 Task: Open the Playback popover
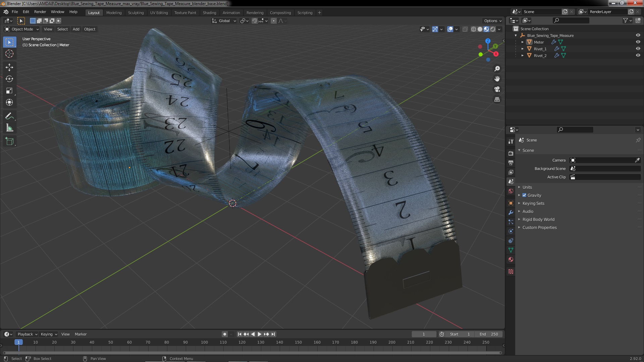point(27,334)
